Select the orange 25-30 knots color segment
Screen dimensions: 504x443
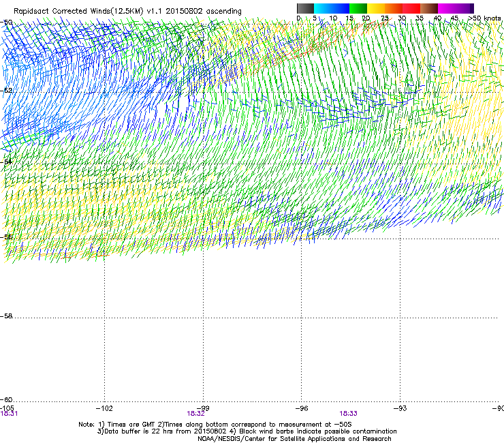tap(394, 8)
